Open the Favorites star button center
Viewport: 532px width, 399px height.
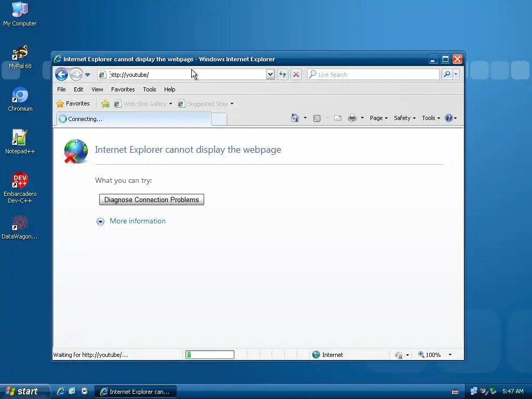[73, 103]
